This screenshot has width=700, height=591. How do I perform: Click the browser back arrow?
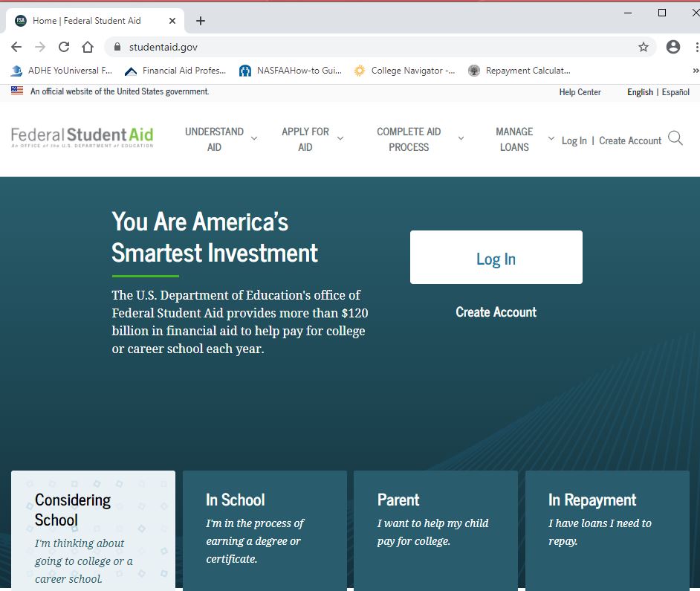point(16,46)
